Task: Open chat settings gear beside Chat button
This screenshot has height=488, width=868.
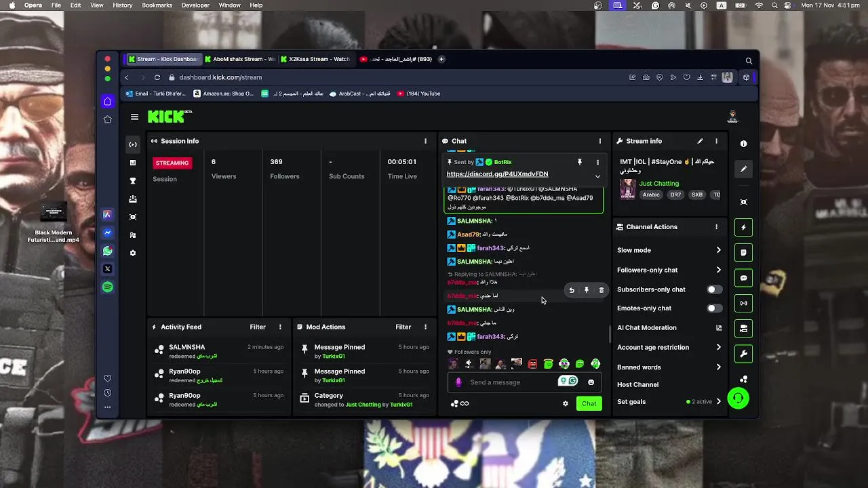Action: point(566,403)
